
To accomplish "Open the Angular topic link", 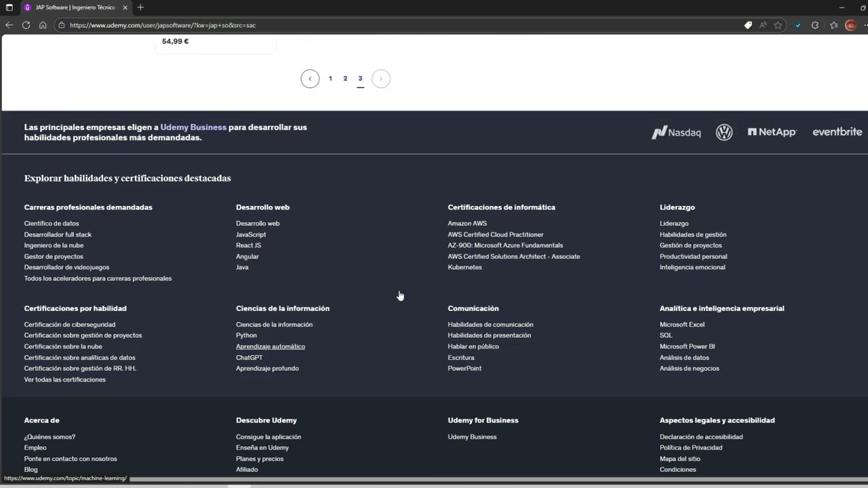I will [248, 256].
